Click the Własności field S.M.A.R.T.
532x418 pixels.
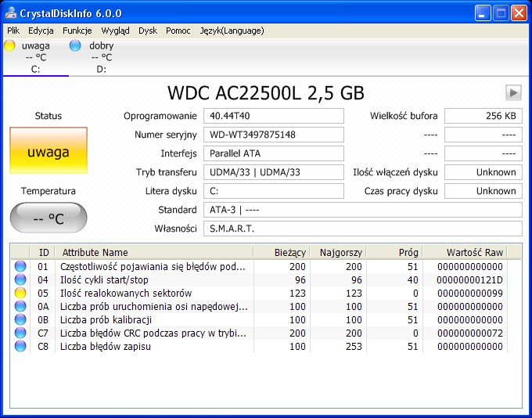pos(363,229)
